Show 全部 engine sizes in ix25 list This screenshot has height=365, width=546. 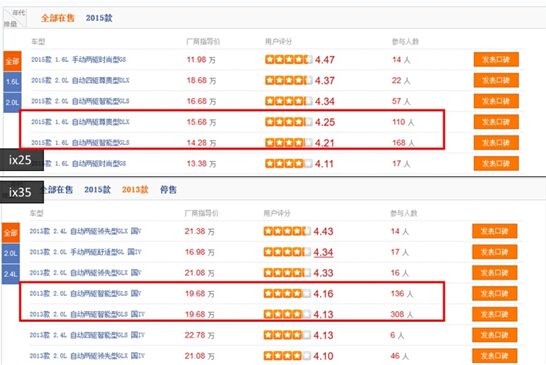(x=13, y=61)
